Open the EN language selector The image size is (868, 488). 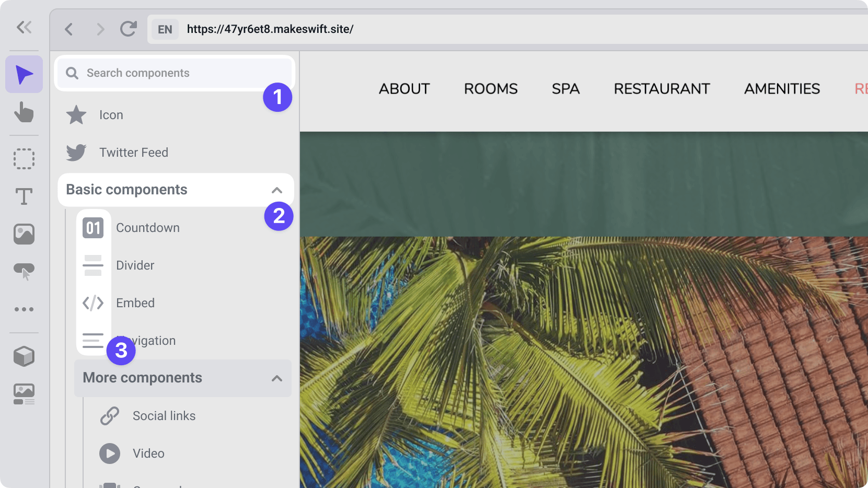(x=165, y=29)
